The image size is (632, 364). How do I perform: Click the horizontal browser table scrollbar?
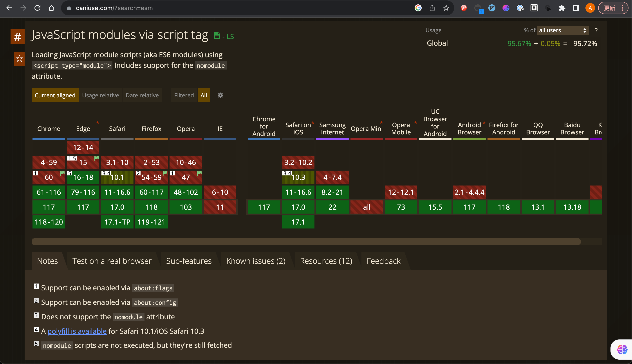[x=306, y=241]
